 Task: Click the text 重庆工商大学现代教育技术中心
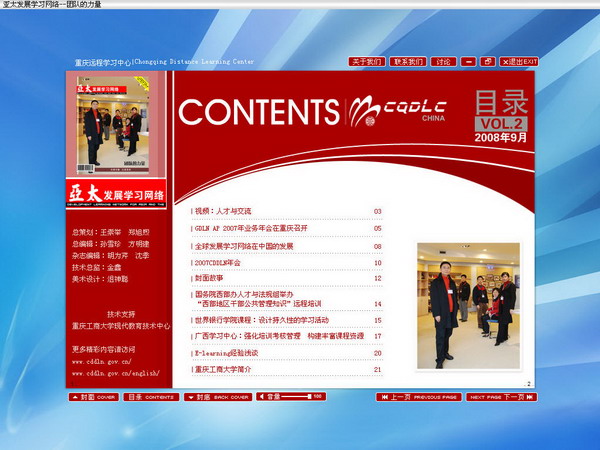tap(121, 326)
